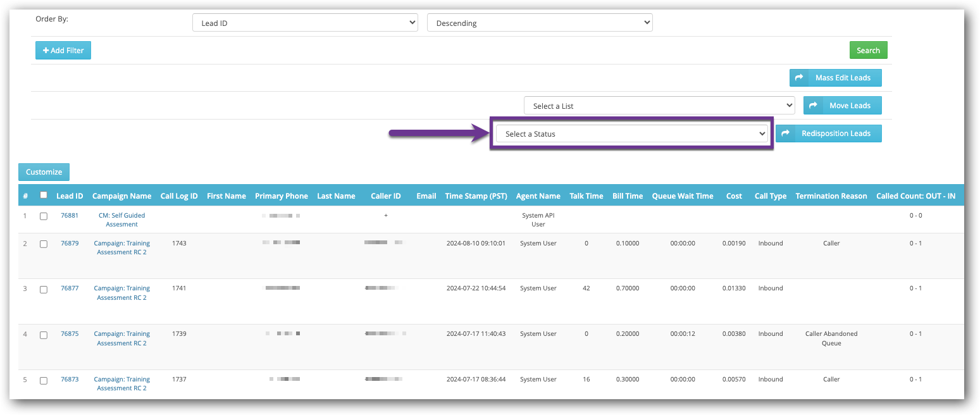The width and height of the screenshot is (980, 415).
Task: Check the checkbox for lead 76879
Action: click(x=43, y=244)
